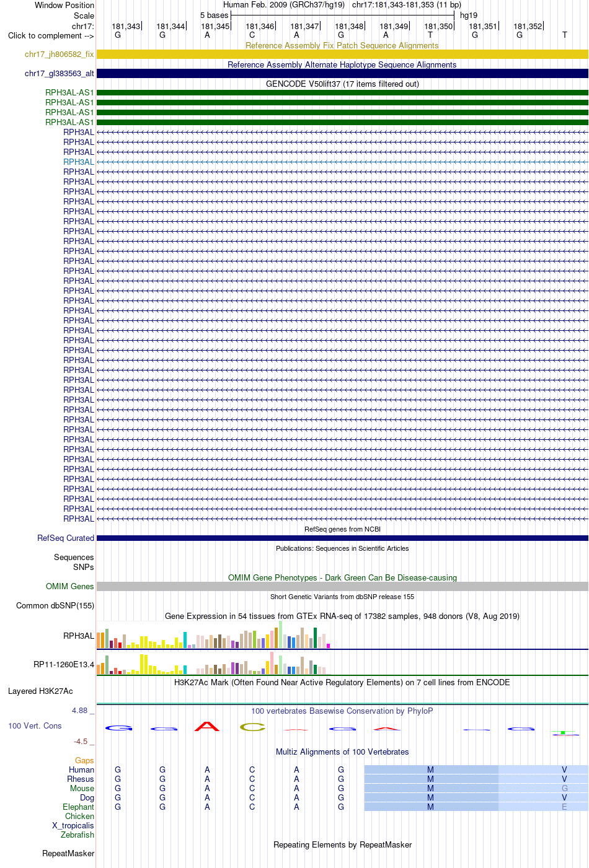Screen dimensions: 589x868
Task: Select the Chicken species row label
Action: tap(79, 816)
